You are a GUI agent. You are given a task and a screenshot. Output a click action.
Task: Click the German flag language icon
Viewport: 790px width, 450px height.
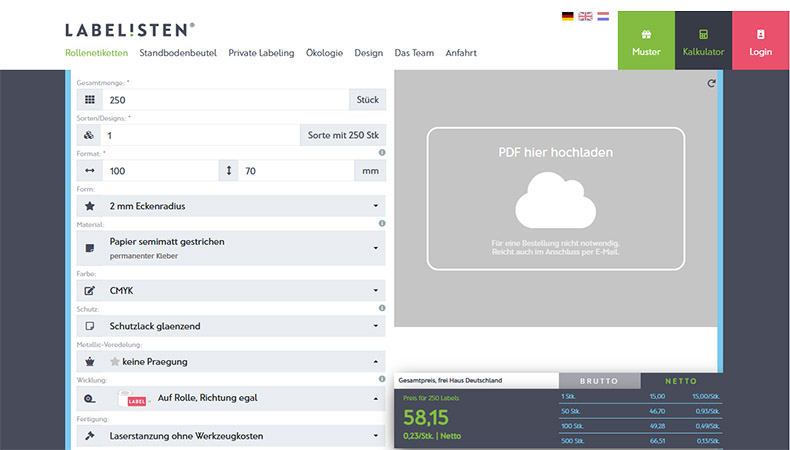(568, 16)
